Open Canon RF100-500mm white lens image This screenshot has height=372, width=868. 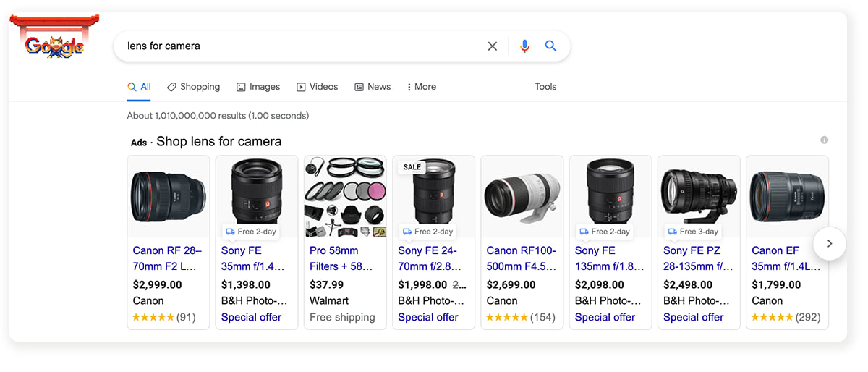522,197
